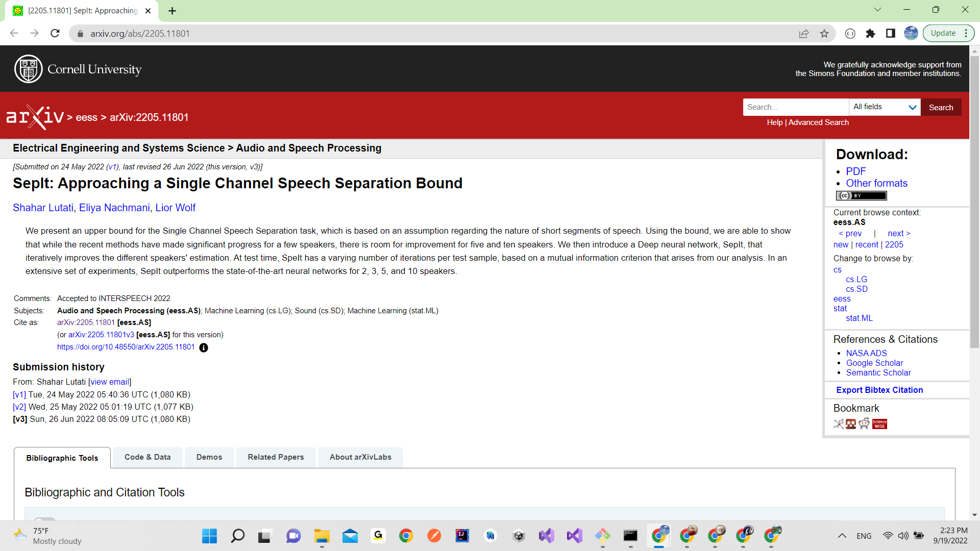This screenshot has height=551, width=980.
Task: Bookmark the paper on Mendeley
Action: (851, 424)
